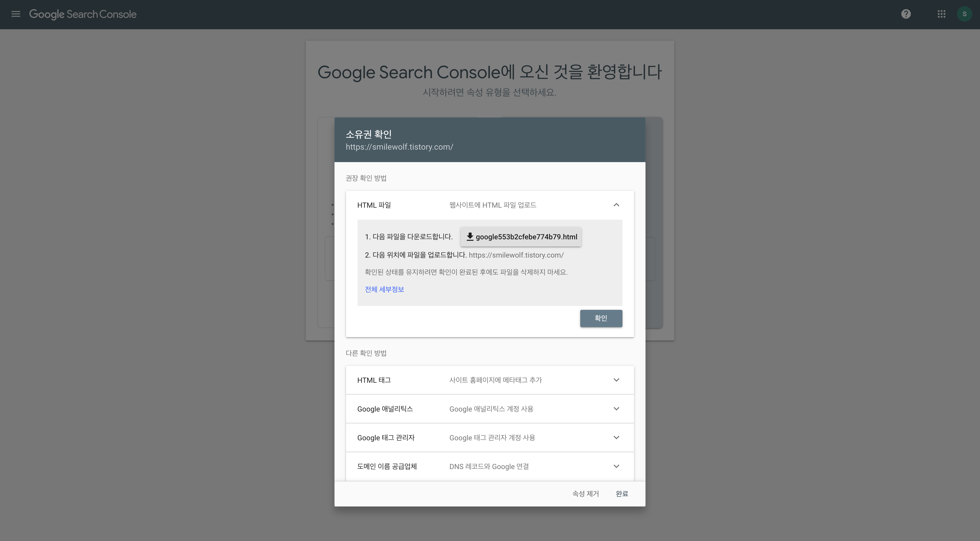Expand the Google 태그 관리자 option

coord(616,438)
